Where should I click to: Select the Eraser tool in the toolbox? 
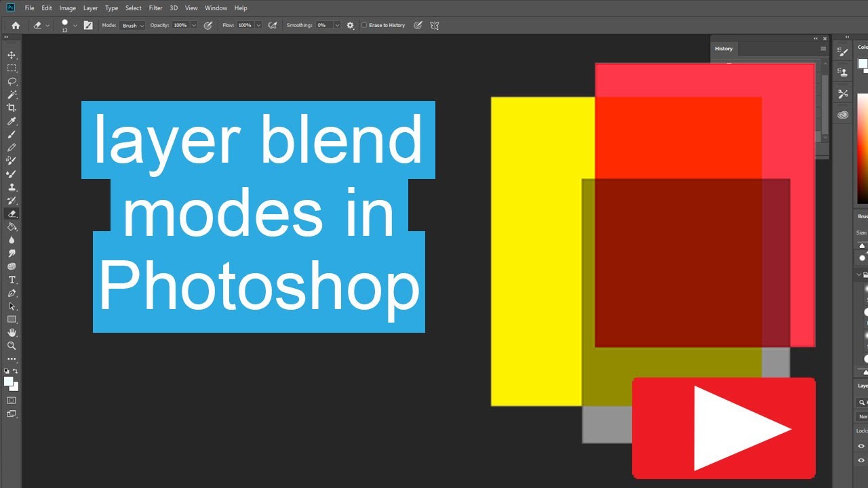pos(12,213)
